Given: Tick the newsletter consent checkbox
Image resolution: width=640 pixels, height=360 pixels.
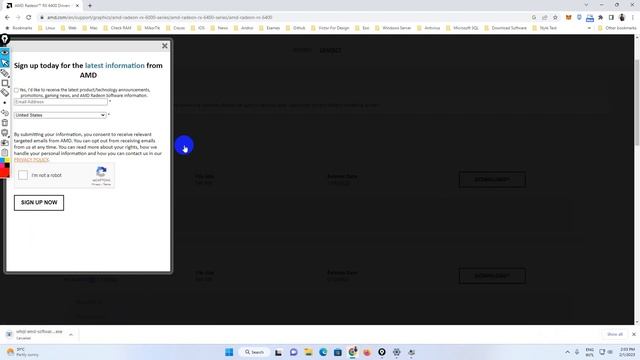Looking at the screenshot, I should coord(16,90).
